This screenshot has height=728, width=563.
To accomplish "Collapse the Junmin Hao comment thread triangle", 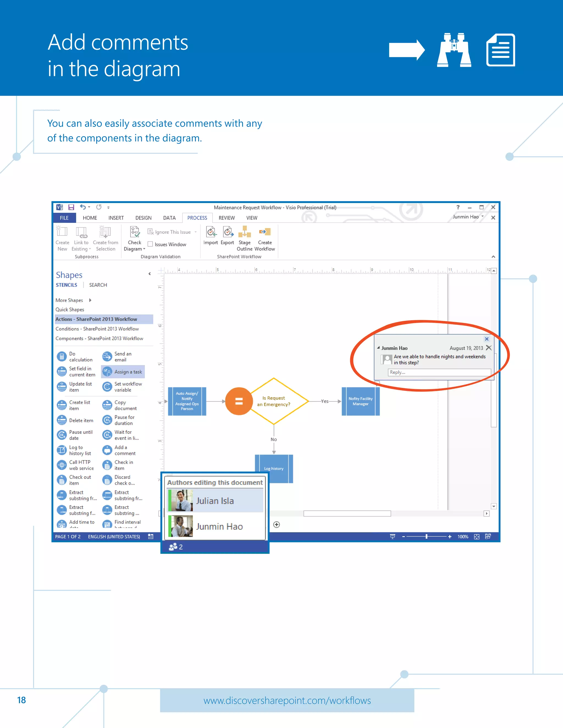I will (378, 348).
